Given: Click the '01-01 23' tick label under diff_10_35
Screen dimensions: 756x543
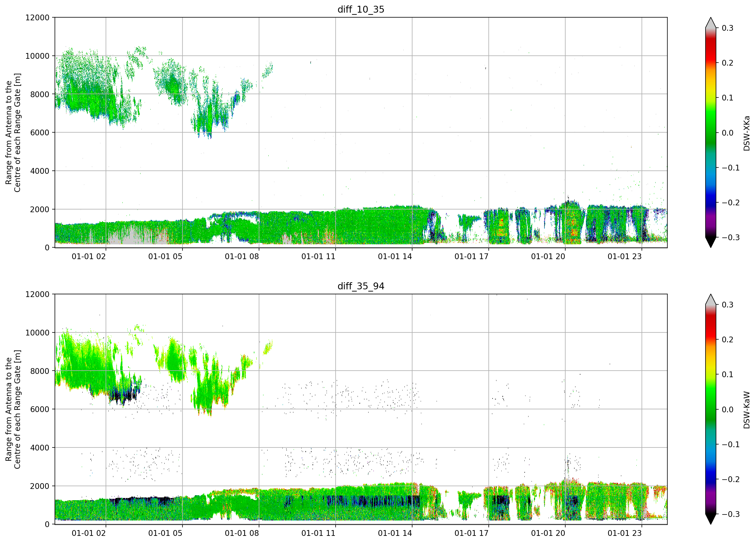Looking at the screenshot, I should [x=625, y=256].
